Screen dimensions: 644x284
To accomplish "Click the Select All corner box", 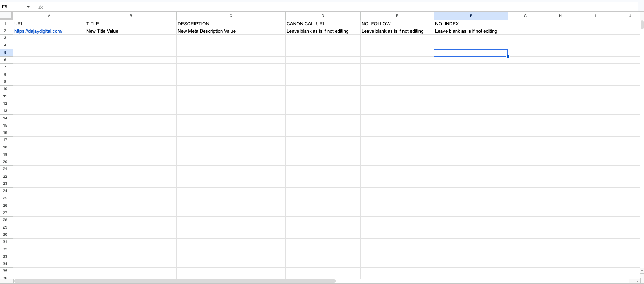I will [x=6, y=16].
